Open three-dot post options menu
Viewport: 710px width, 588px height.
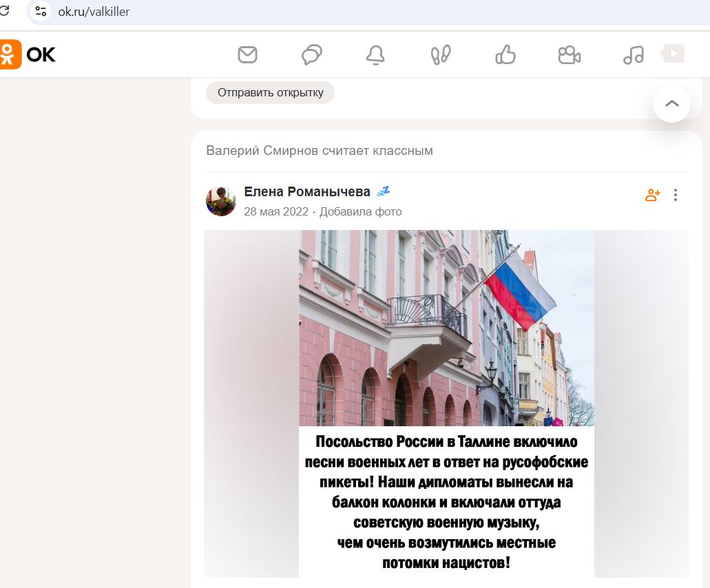click(676, 195)
